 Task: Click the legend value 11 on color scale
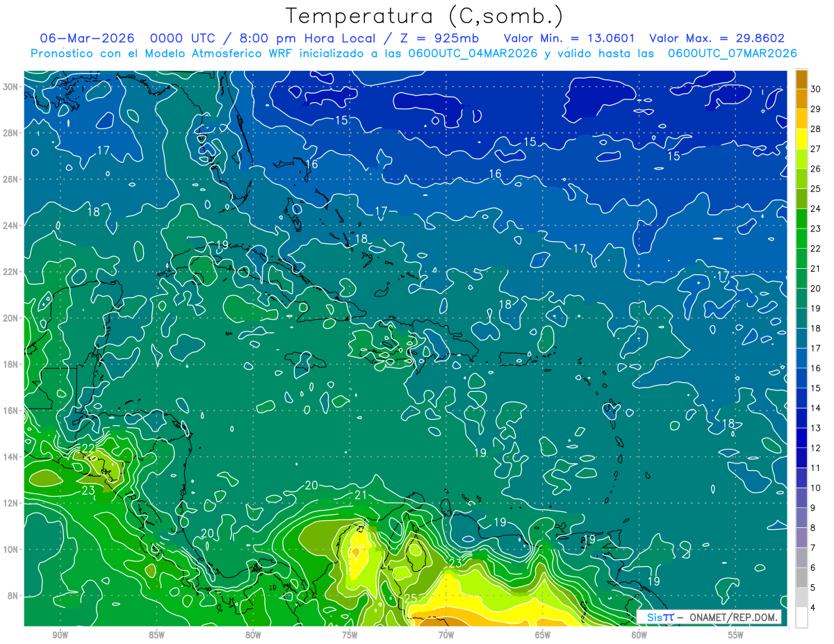[816, 468]
